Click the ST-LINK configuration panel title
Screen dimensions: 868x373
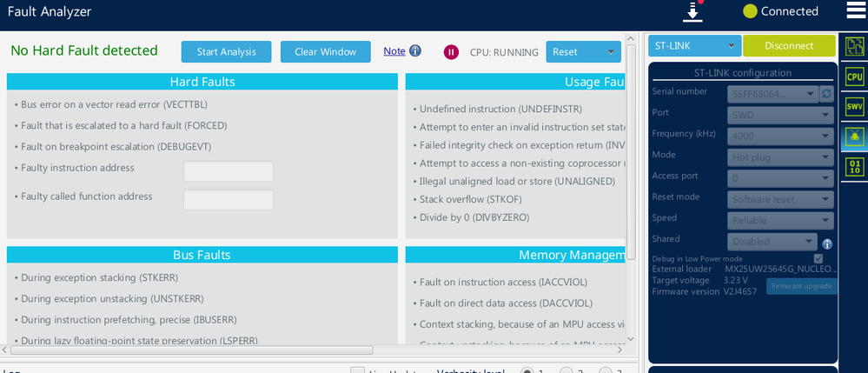(742, 73)
